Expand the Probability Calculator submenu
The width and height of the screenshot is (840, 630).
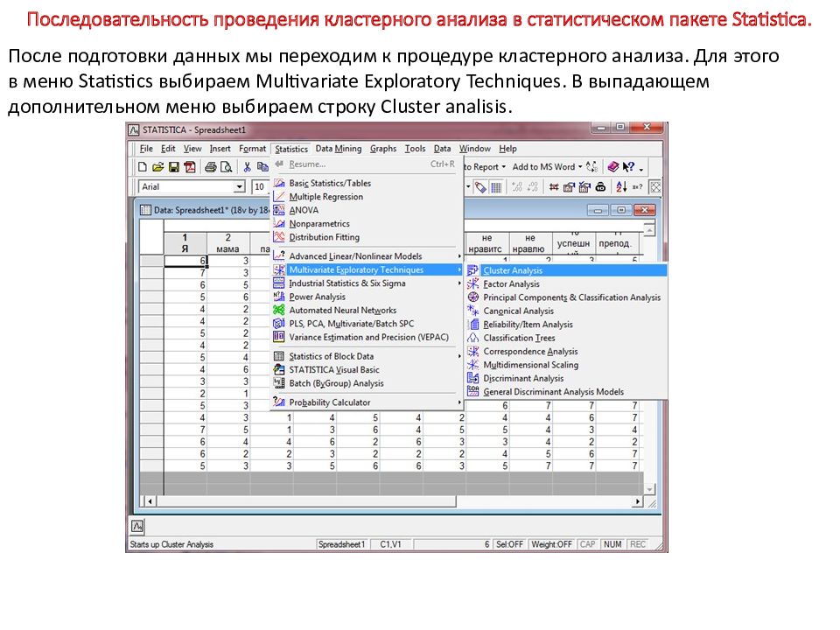pyautogui.click(x=459, y=402)
